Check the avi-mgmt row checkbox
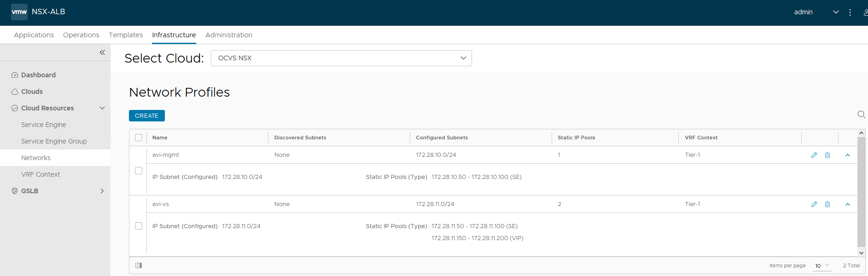The width and height of the screenshot is (868, 276). pos(139,171)
